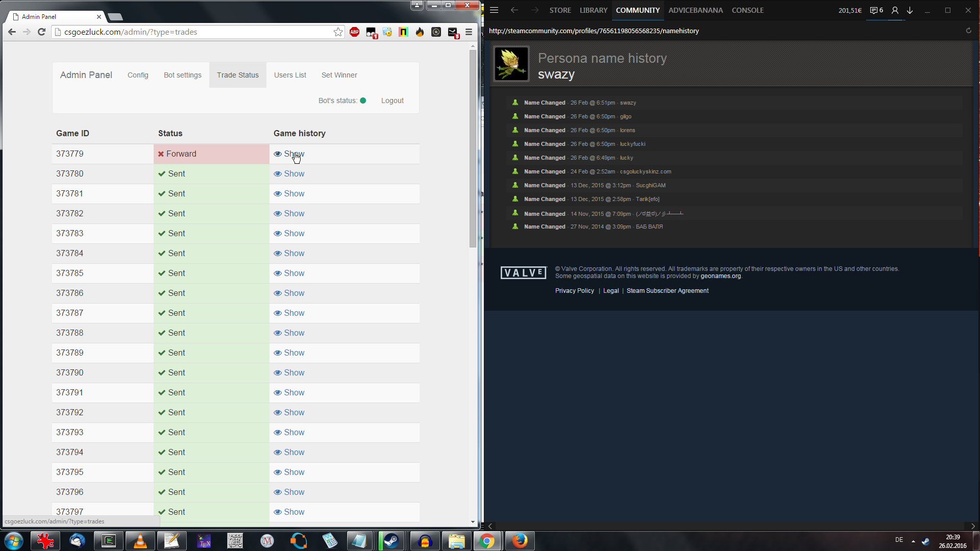Screen dimensions: 980x551
Task: Show the game history for game 373792
Action: tap(294, 413)
